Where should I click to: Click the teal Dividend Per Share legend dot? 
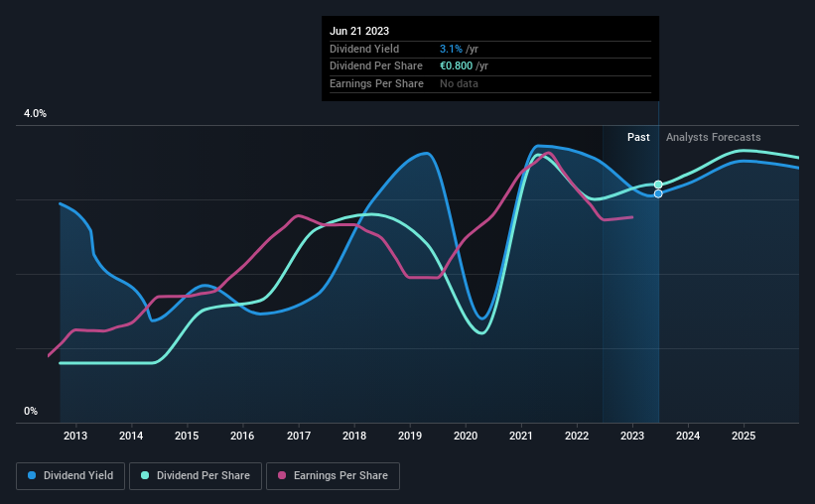145,475
